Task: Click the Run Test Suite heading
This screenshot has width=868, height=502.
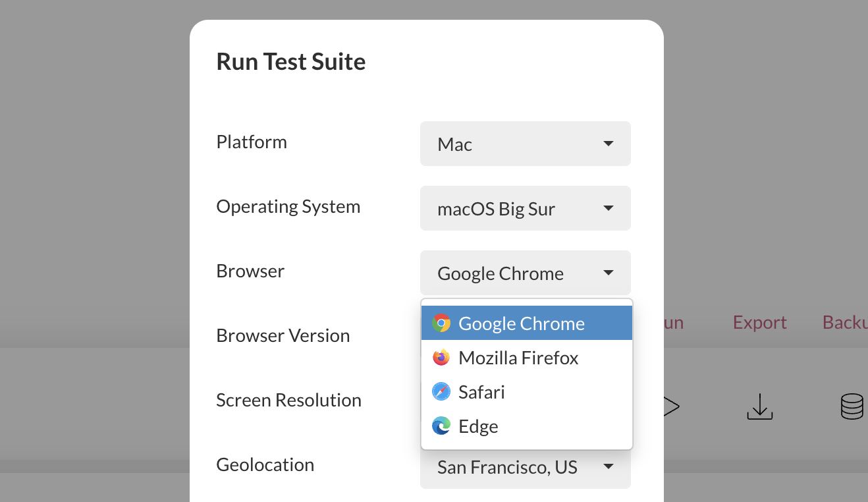Action: pos(291,62)
